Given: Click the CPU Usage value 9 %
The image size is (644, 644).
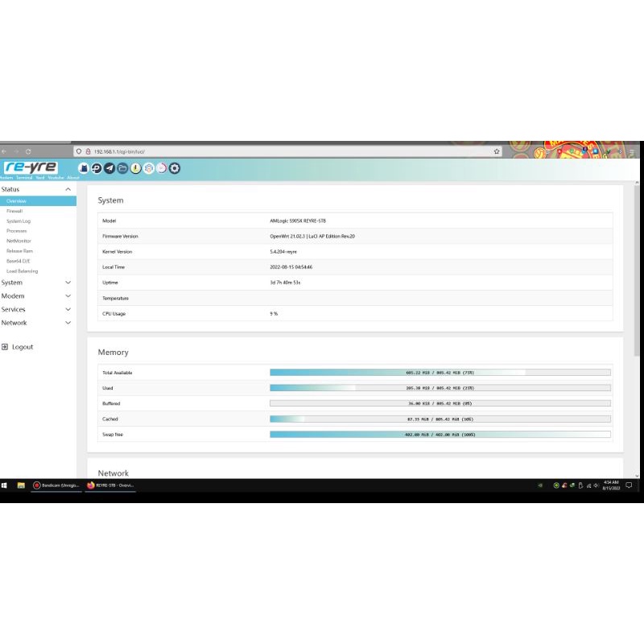Looking at the screenshot, I should pos(274,314).
